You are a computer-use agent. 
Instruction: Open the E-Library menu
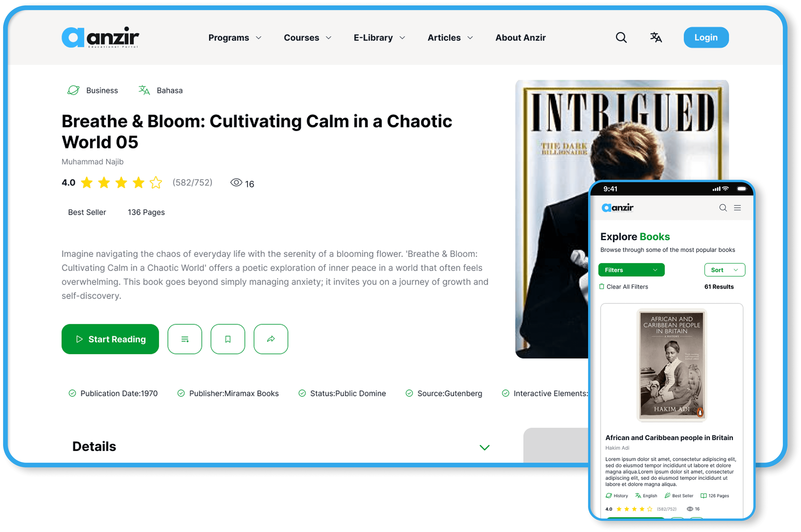pyautogui.click(x=379, y=38)
